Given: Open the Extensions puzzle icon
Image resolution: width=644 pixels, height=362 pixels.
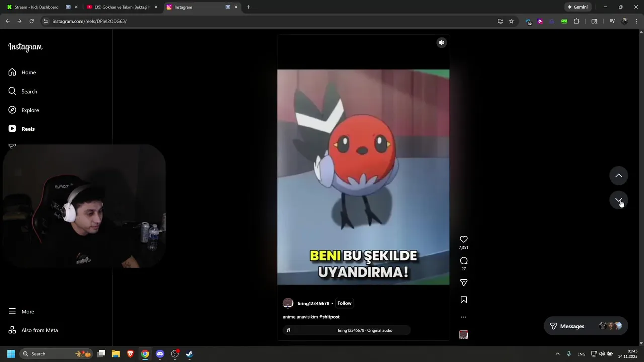Looking at the screenshot, I should point(576,21).
